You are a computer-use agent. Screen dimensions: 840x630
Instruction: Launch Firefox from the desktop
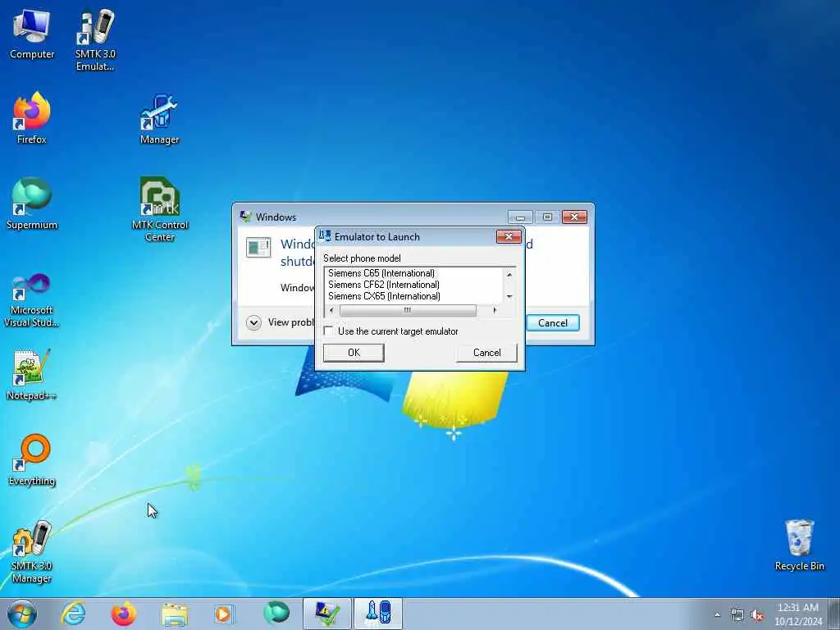click(x=32, y=118)
